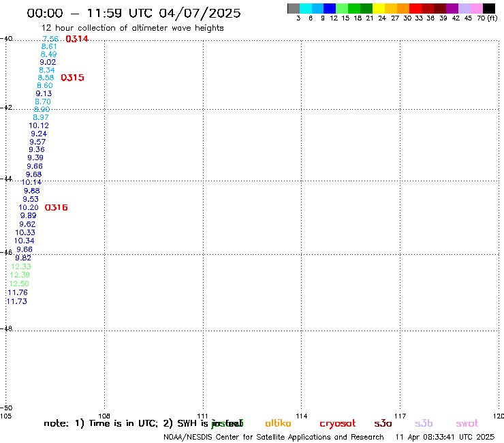Click the bright blue 12 ft legend swatch
Screen dimensions: 504x443
330,8
